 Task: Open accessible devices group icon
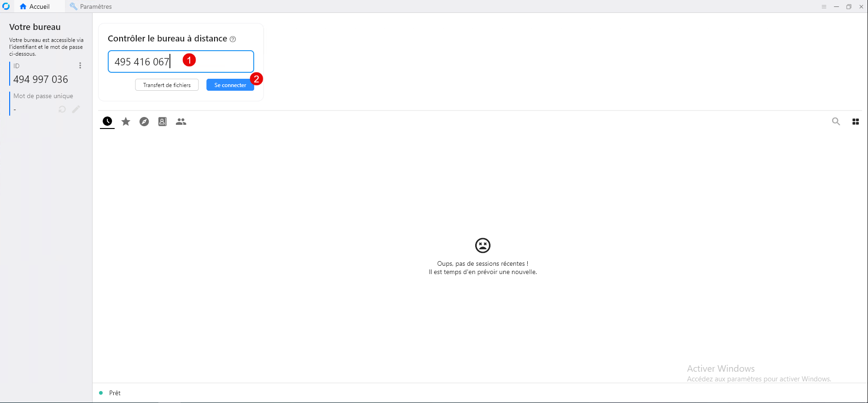click(181, 122)
